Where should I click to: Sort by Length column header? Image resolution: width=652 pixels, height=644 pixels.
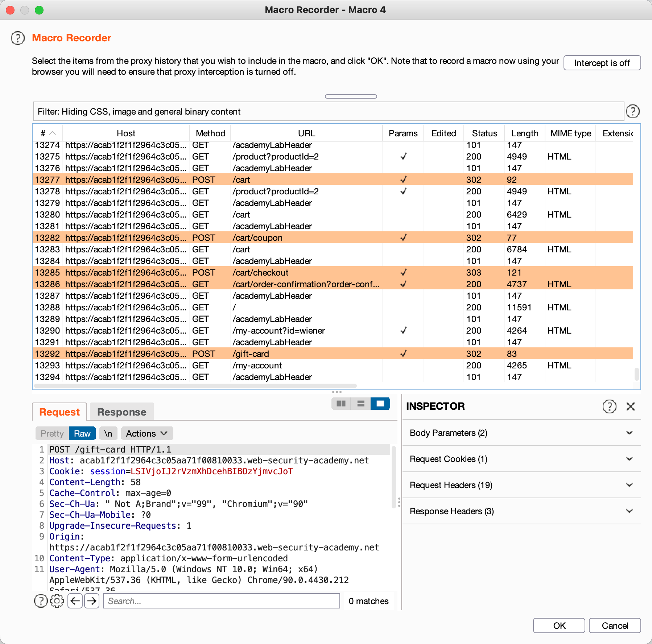pyautogui.click(x=525, y=133)
